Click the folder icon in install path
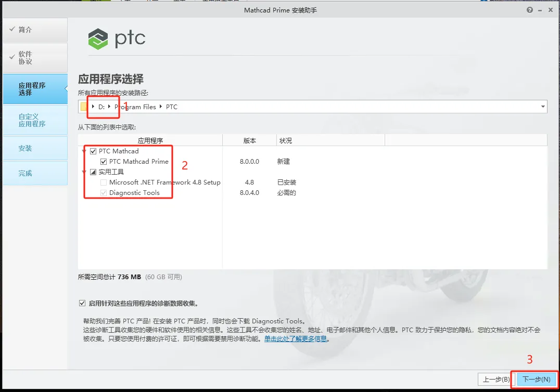 (x=84, y=107)
